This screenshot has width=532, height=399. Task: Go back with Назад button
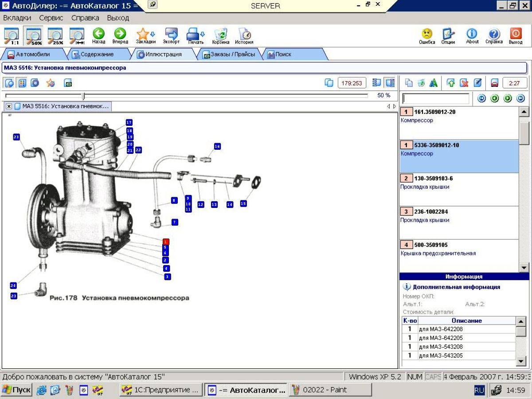click(98, 36)
